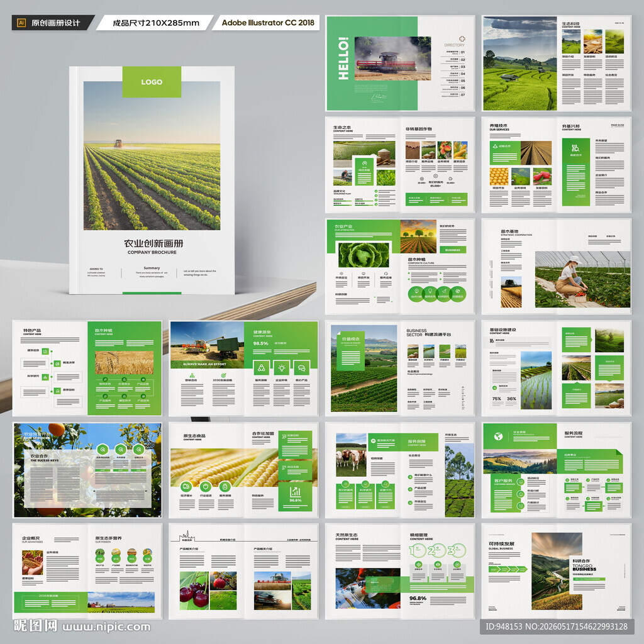Click the 可持续发展 heading
The height and width of the screenshot is (644, 644).
[x=501, y=543]
